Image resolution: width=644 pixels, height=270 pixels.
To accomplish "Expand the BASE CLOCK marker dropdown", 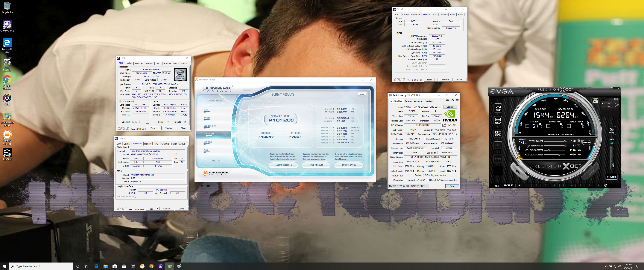I will (x=558, y=134).
